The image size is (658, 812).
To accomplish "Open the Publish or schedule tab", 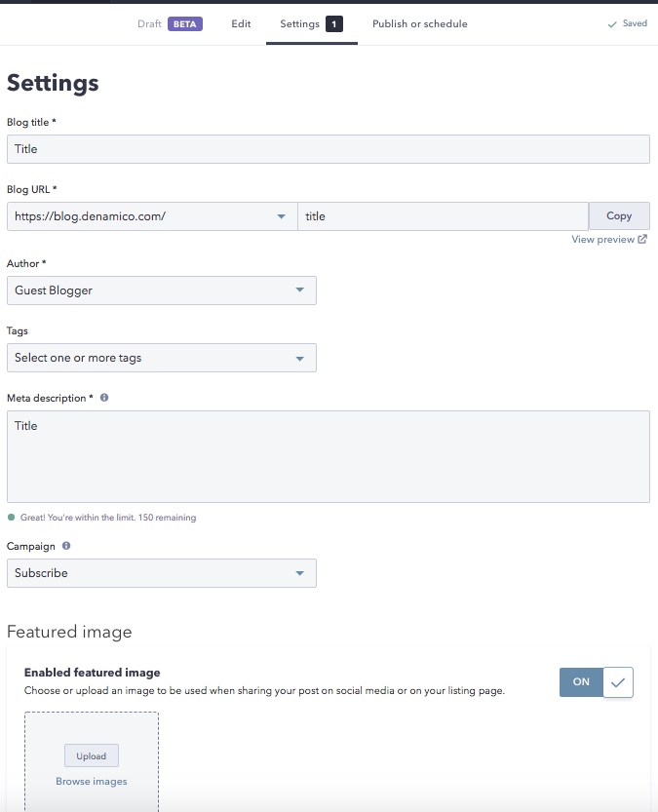I will (420, 23).
